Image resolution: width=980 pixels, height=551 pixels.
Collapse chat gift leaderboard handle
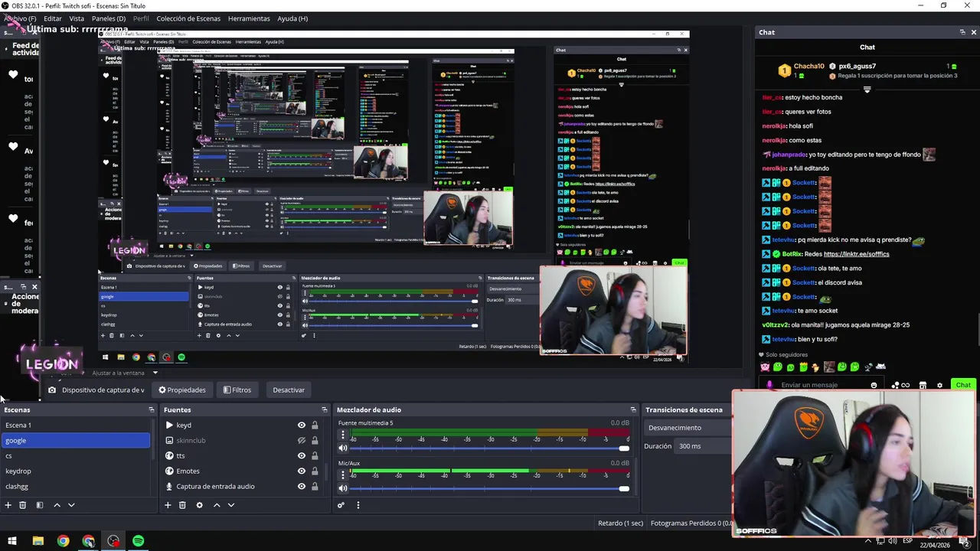[867, 90]
